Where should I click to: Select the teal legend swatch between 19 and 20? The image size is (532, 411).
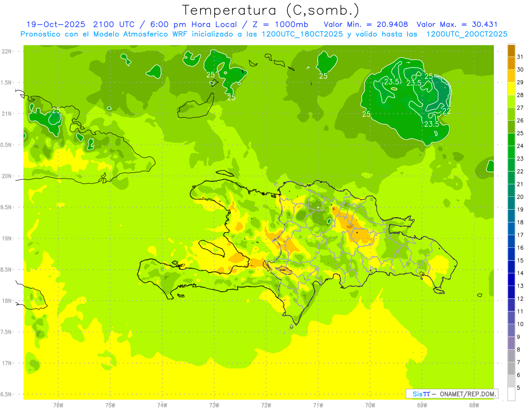(x=511, y=203)
